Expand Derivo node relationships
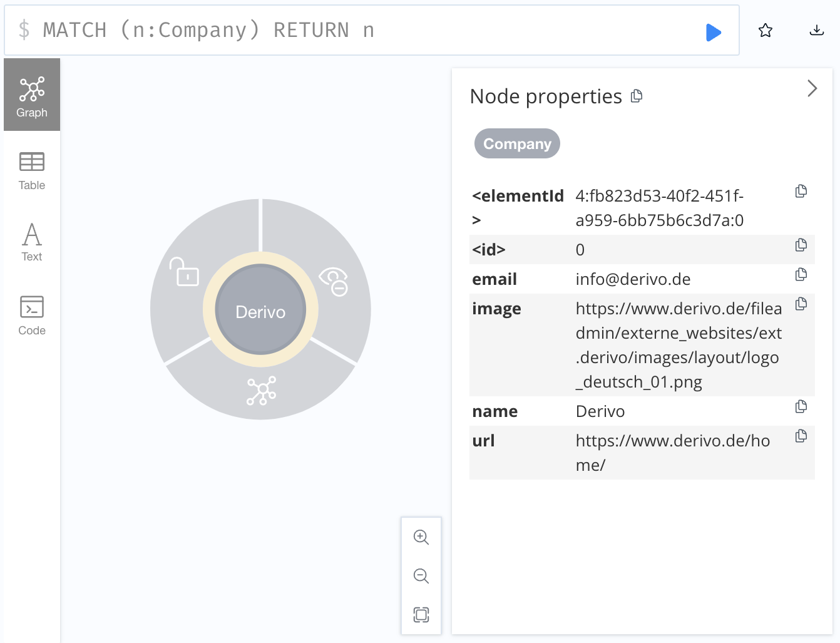840x643 pixels. pyautogui.click(x=261, y=391)
